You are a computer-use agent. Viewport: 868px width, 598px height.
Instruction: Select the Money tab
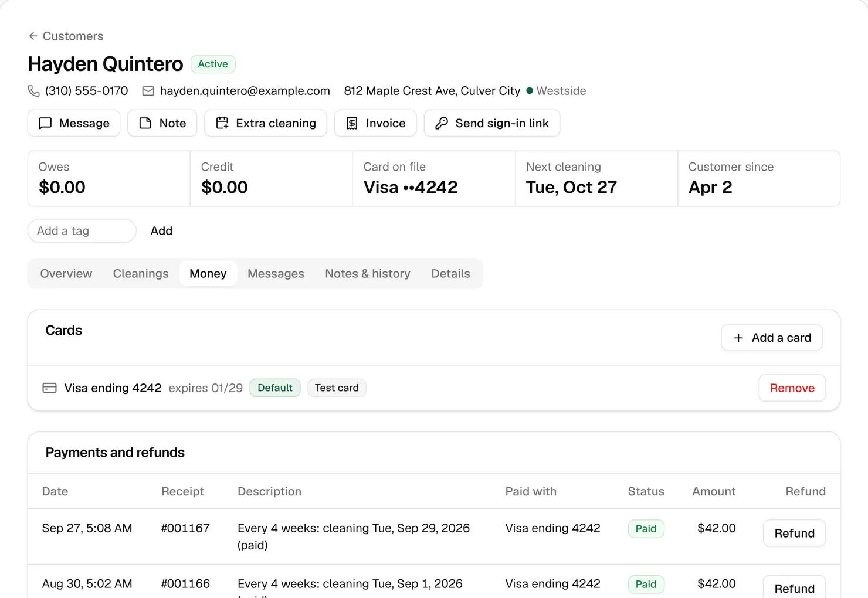point(208,274)
